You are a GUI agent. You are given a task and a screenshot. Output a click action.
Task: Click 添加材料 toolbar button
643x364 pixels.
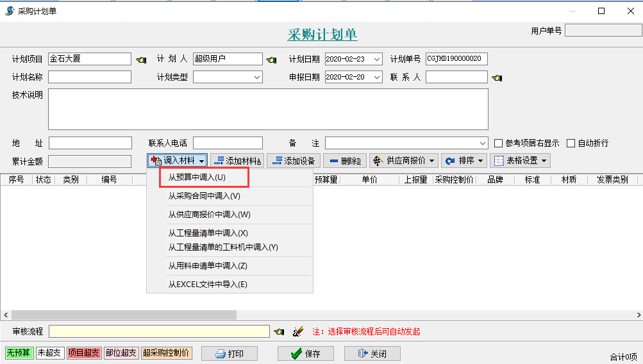point(237,160)
